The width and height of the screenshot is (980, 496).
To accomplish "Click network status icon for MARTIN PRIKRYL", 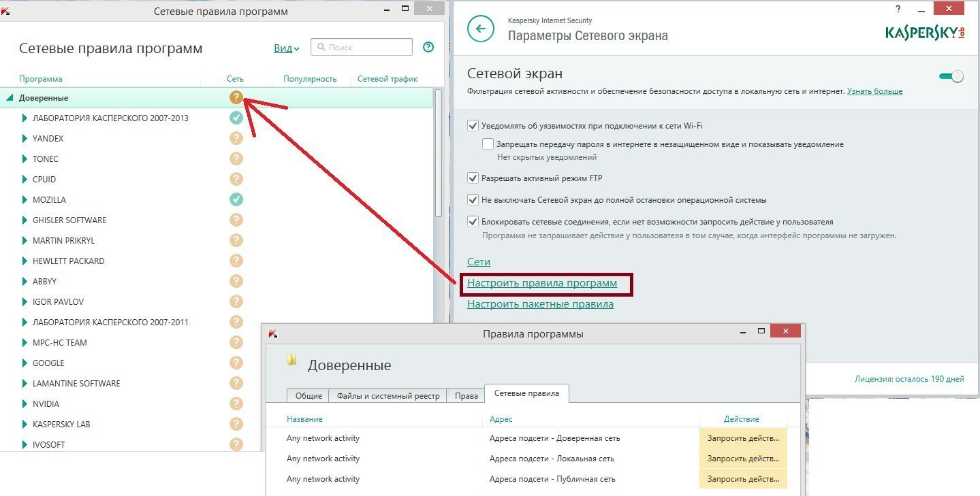I will (236, 240).
